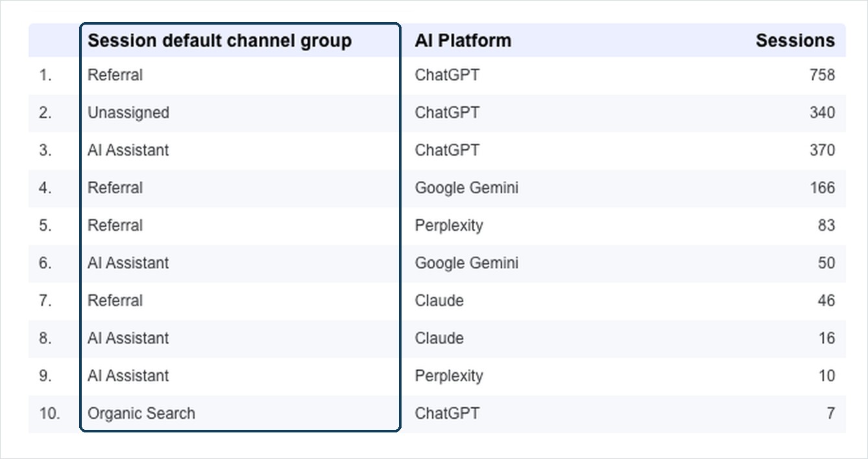Select Referral in row 5
Viewport: 868px width, 459px height.
[x=115, y=226]
